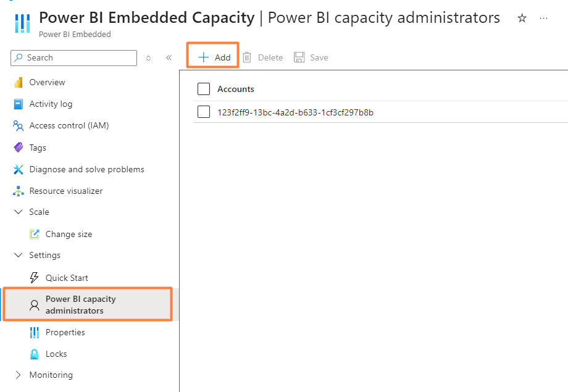This screenshot has width=568, height=392.
Task: Open the Properties menu item
Action: pos(65,333)
